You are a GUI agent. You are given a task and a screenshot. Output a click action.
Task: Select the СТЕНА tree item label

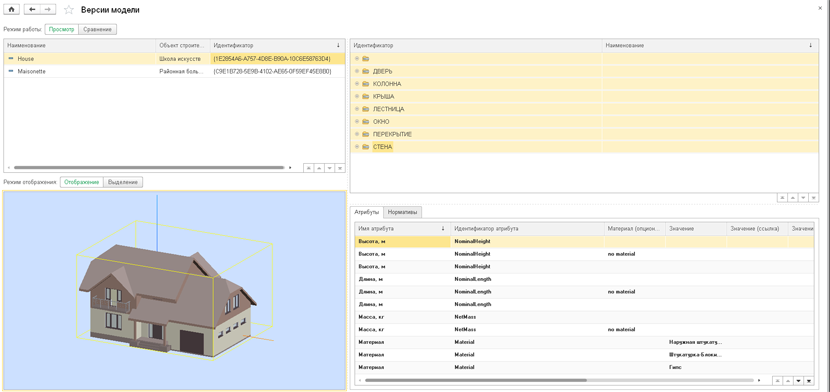(x=383, y=147)
